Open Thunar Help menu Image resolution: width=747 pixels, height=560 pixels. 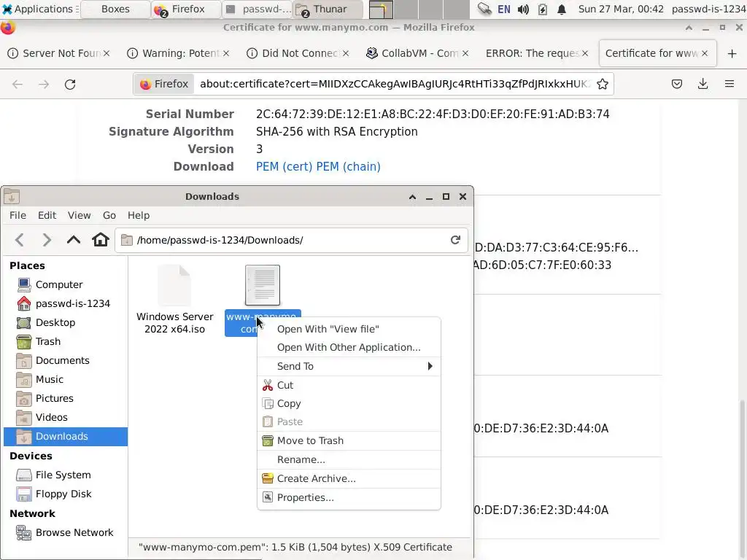point(139,215)
